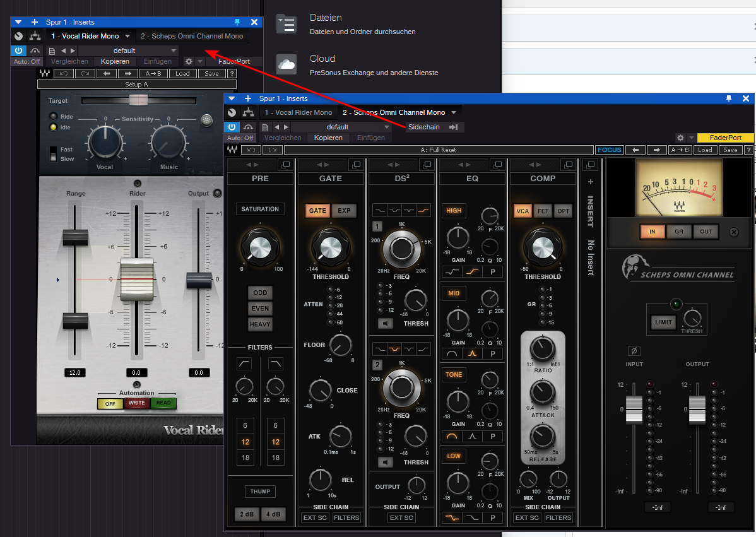756x537 pixels.
Task: Click the WRITE automation button
Action: 137,403
